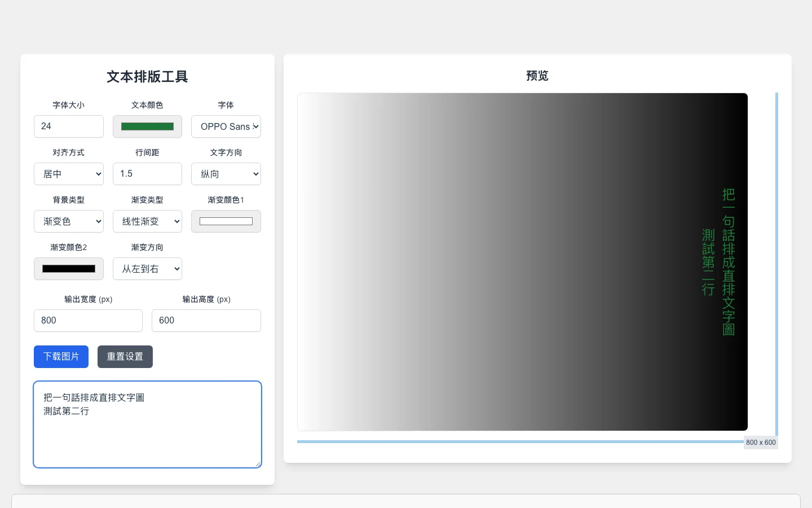Screen dimensions: 812x508
Task: Click the 预览 preview heading
Action: (537, 76)
